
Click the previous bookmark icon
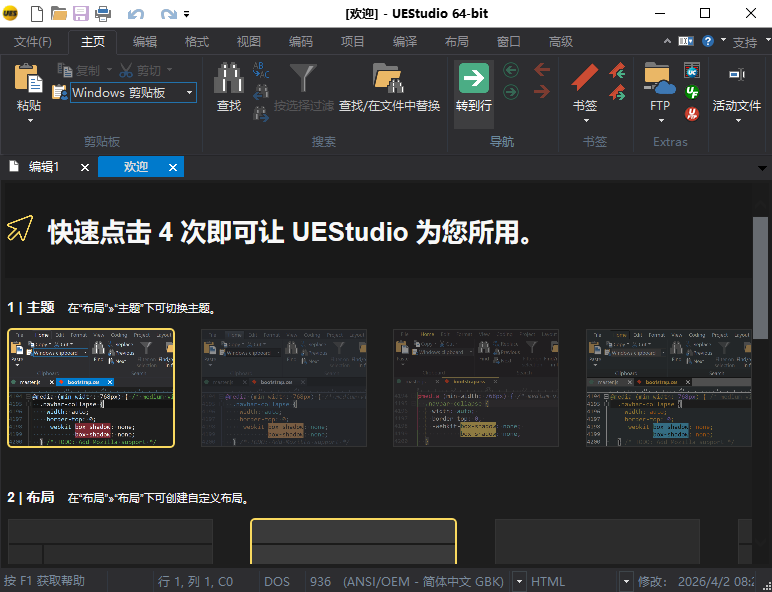pos(617,70)
